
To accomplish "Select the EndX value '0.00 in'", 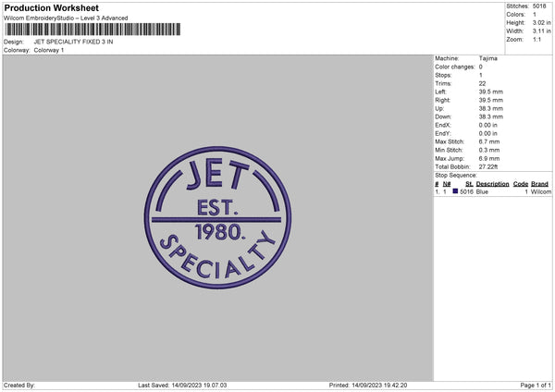I will point(488,125).
